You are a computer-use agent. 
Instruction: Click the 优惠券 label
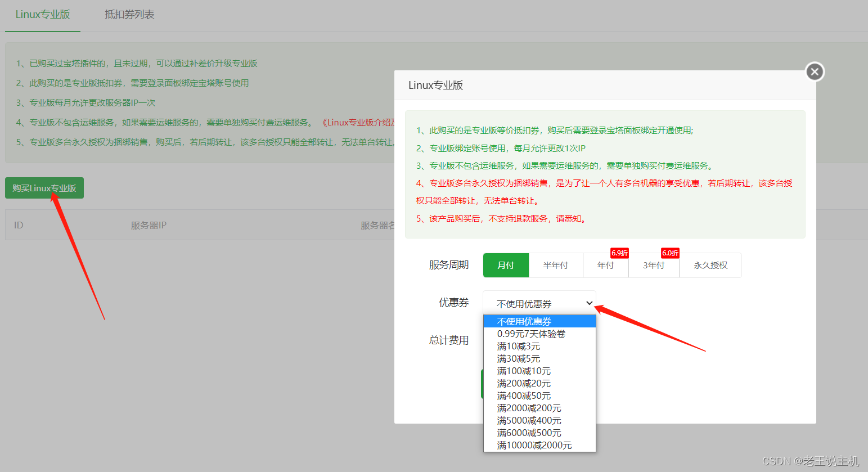click(454, 303)
